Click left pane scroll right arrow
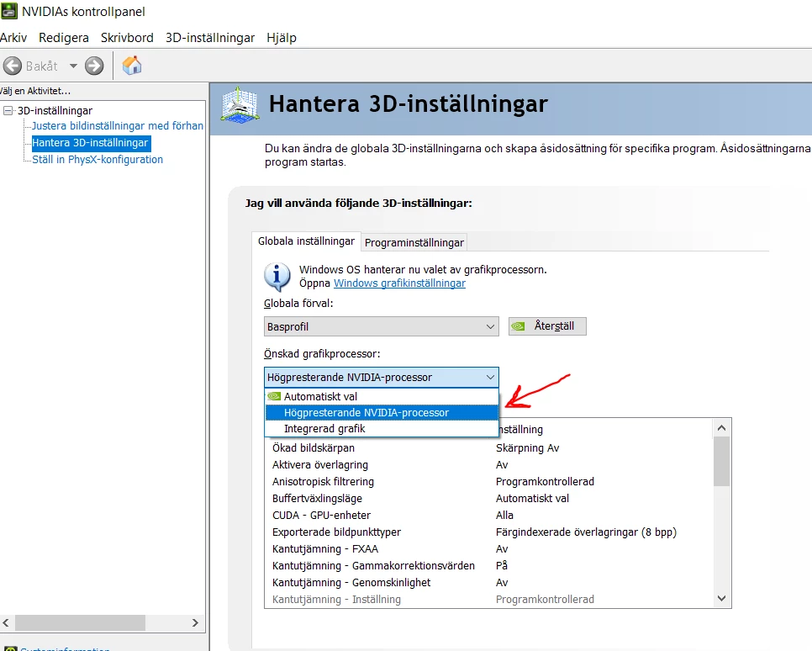The width and height of the screenshot is (812, 651). coord(195,622)
